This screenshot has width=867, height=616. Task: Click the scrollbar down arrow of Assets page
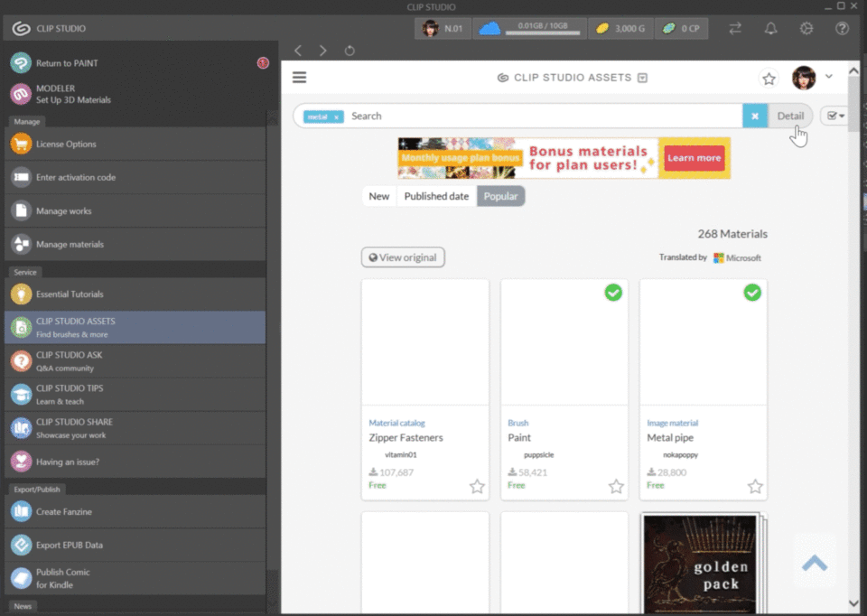coord(853,603)
